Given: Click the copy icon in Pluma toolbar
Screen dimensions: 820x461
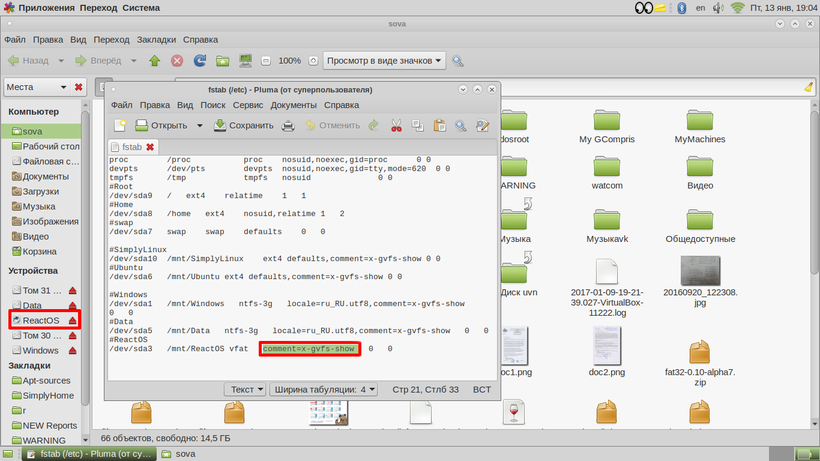Looking at the screenshot, I should pos(417,125).
